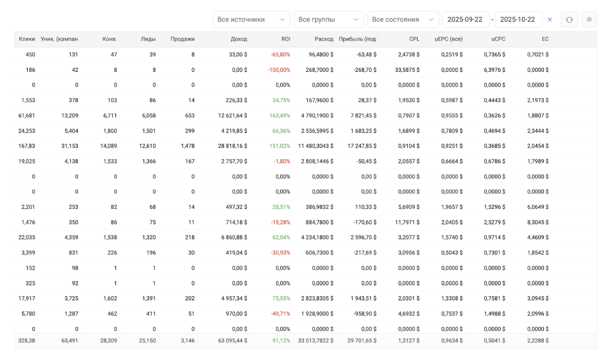Click the -100,00% ROI value cell
603x364 pixels.
click(x=279, y=70)
